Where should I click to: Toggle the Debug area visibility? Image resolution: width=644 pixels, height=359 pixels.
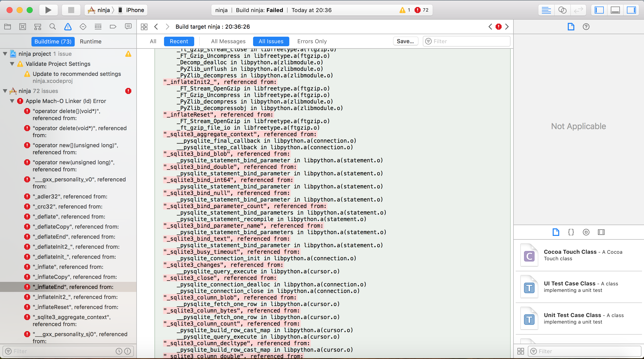pos(615,10)
